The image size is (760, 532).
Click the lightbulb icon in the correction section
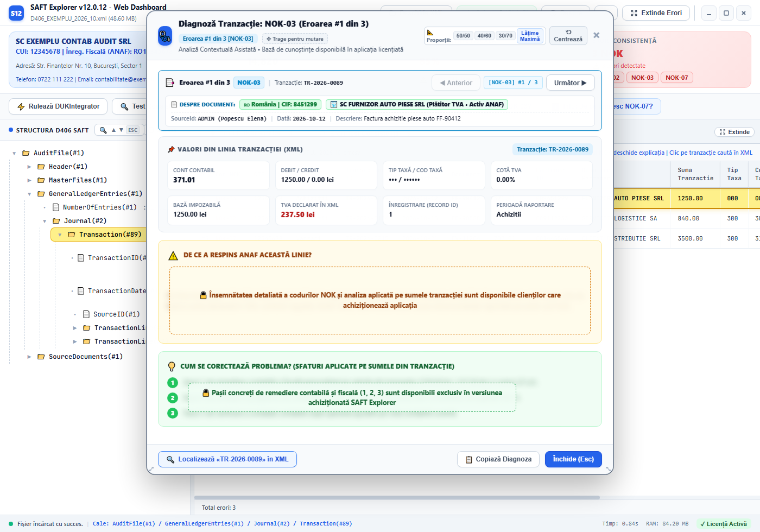point(172,366)
